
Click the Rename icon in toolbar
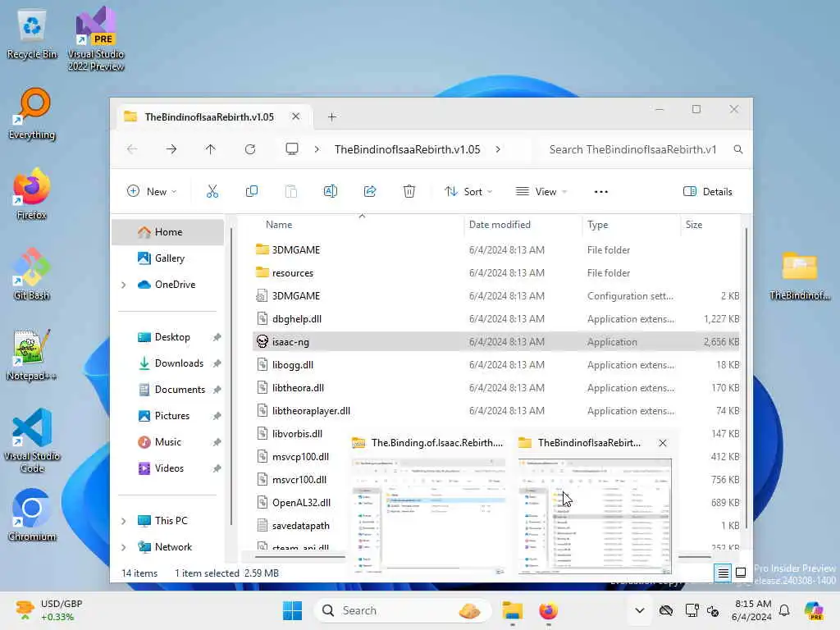pos(331,191)
